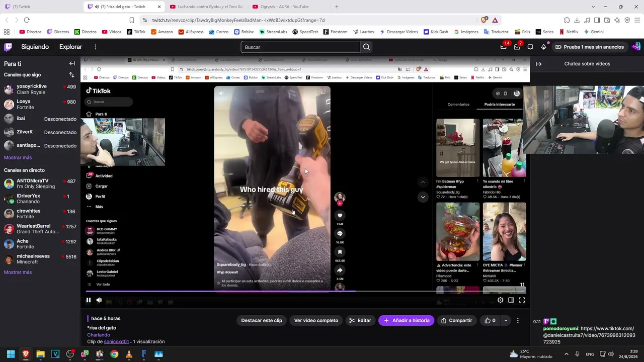The image size is (644, 362).
Task: Open the Brave Wallet icon
Action: click(x=607, y=20)
